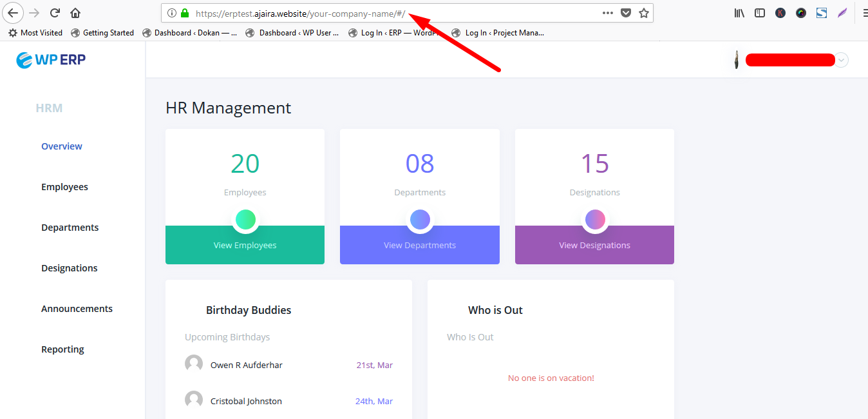Image resolution: width=868 pixels, height=419 pixels.
Task: Open Log In ‹ Project Manager bookmark
Action: pos(498,33)
